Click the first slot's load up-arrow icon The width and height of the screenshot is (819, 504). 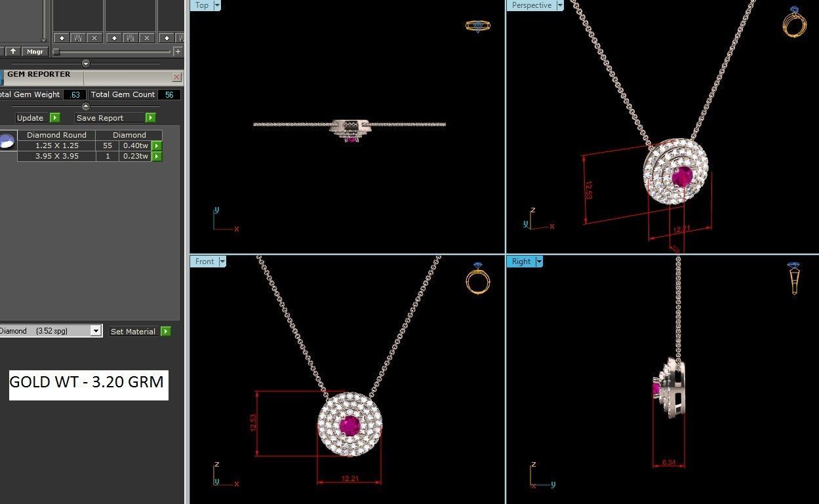tap(62, 38)
